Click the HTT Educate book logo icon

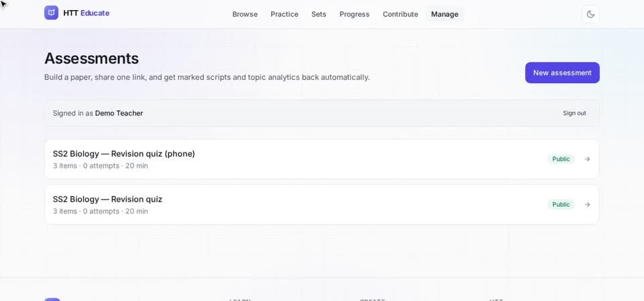point(52,13)
